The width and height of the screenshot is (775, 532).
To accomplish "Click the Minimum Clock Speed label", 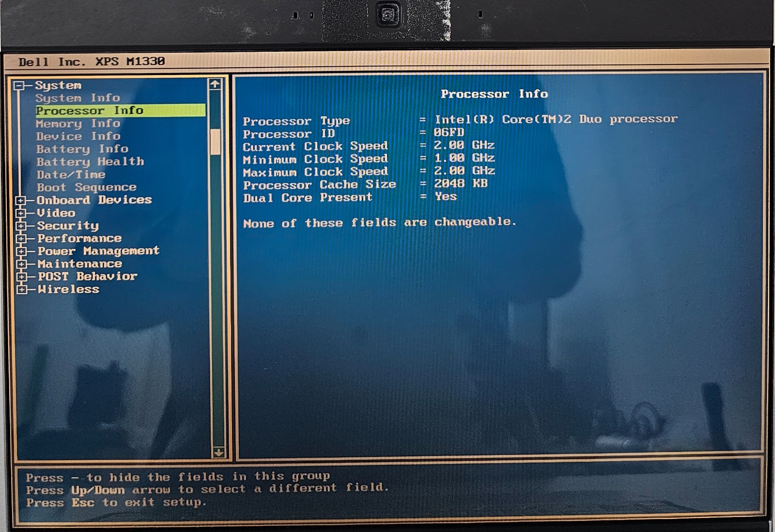I will (x=315, y=159).
